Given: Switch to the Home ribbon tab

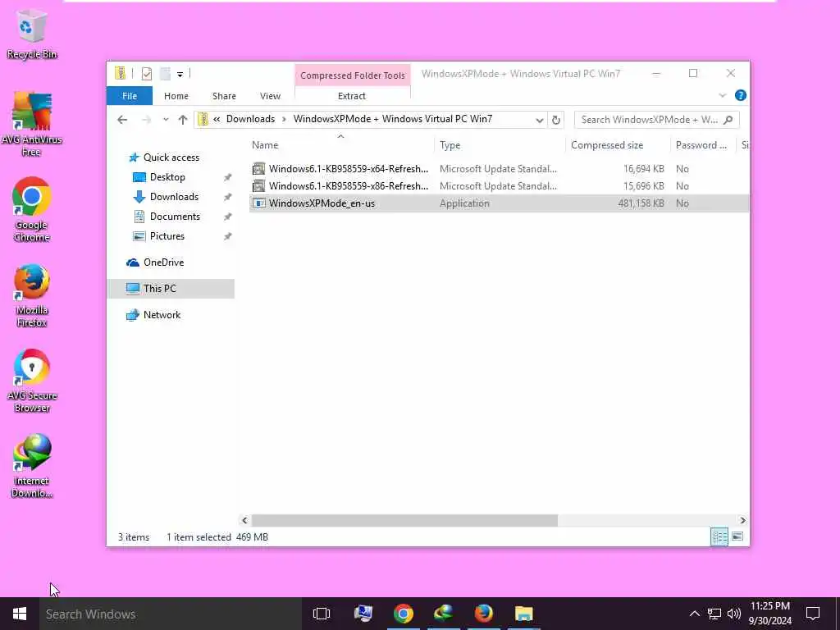Looking at the screenshot, I should (x=176, y=96).
